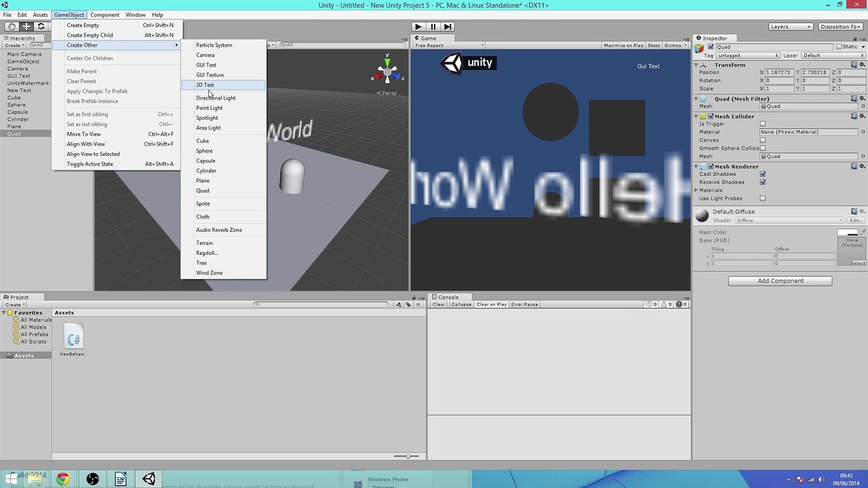Click the Quad game object cube icon

click(x=699, y=47)
